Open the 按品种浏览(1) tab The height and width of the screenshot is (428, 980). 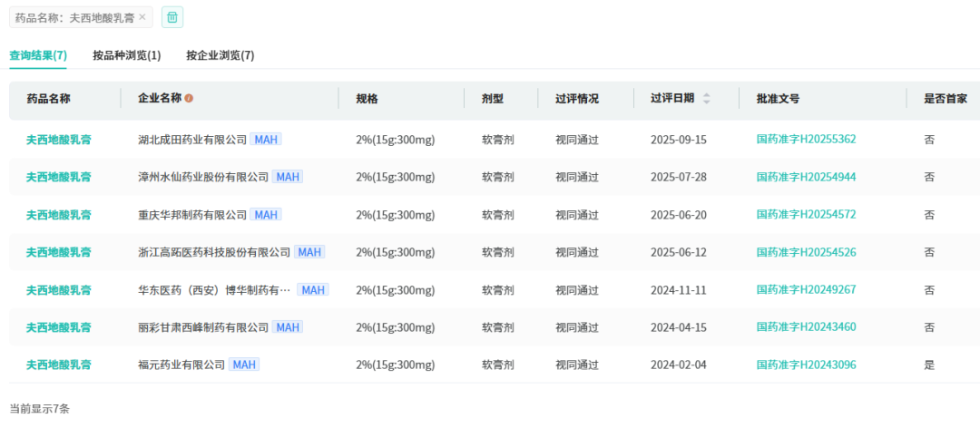127,55
